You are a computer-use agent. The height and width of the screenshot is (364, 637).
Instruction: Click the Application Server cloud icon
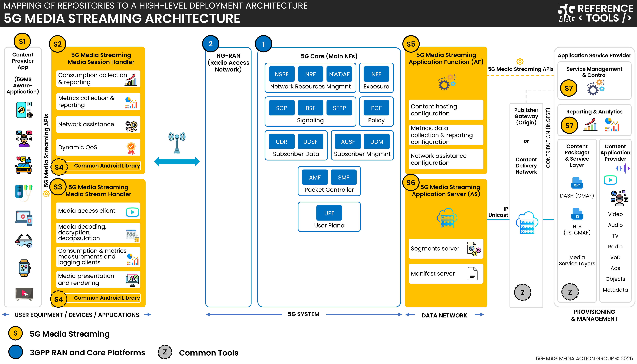447,218
